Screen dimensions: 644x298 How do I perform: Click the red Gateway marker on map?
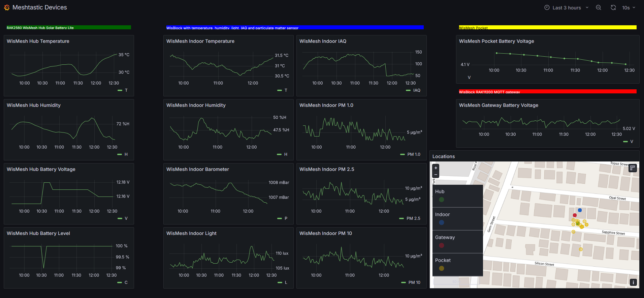pyautogui.click(x=575, y=215)
